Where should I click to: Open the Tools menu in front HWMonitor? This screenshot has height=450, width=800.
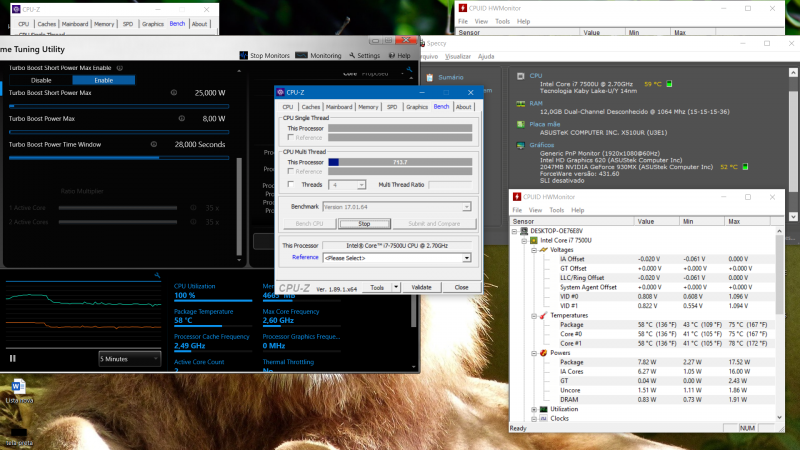coord(557,210)
